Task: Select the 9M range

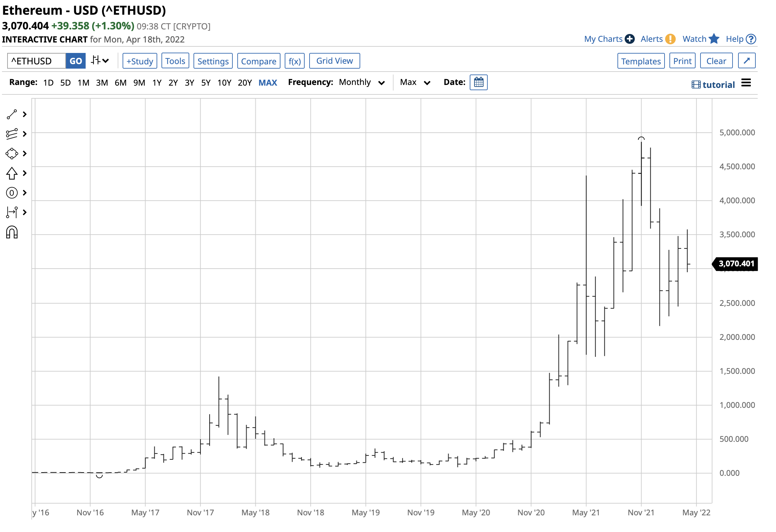Action: point(139,82)
